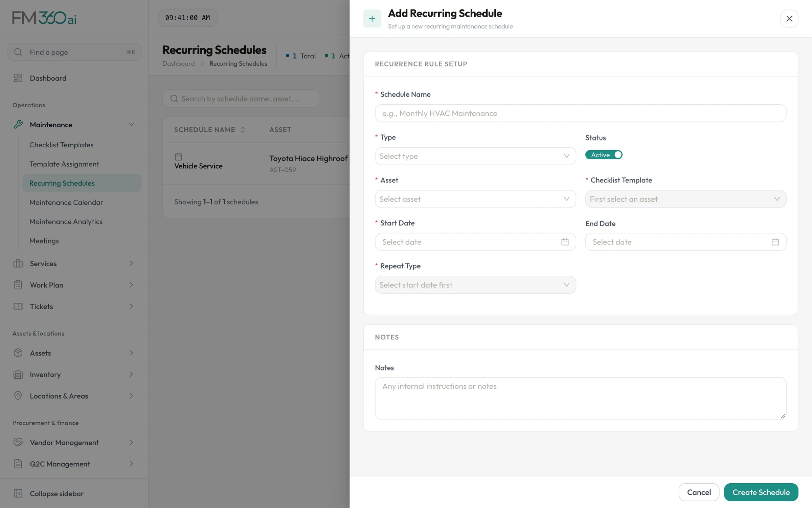Click the Inventory box icon
Image resolution: width=812 pixels, height=508 pixels.
point(18,374)
